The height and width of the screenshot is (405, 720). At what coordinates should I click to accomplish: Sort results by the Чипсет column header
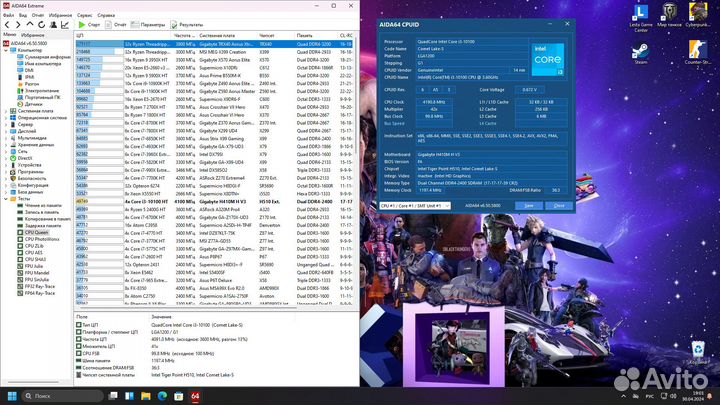pos(276,35)
